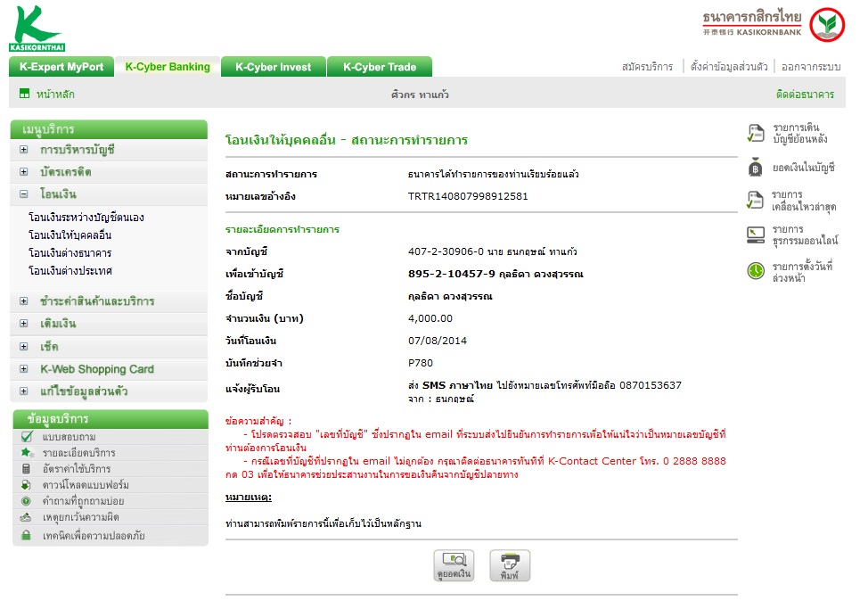Expand the แก้ไขข้อมูลส่วนตัว section
Screen dimensions: 868x609
point(24,391)
